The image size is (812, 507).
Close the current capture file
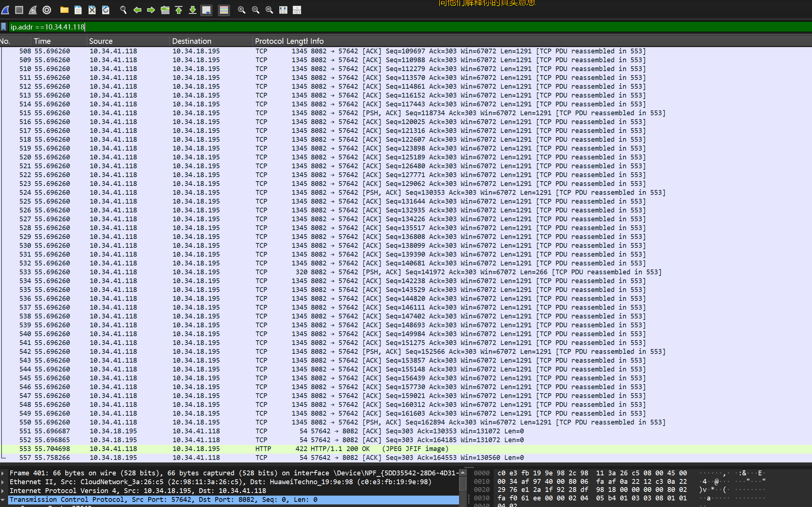point(92,10)
